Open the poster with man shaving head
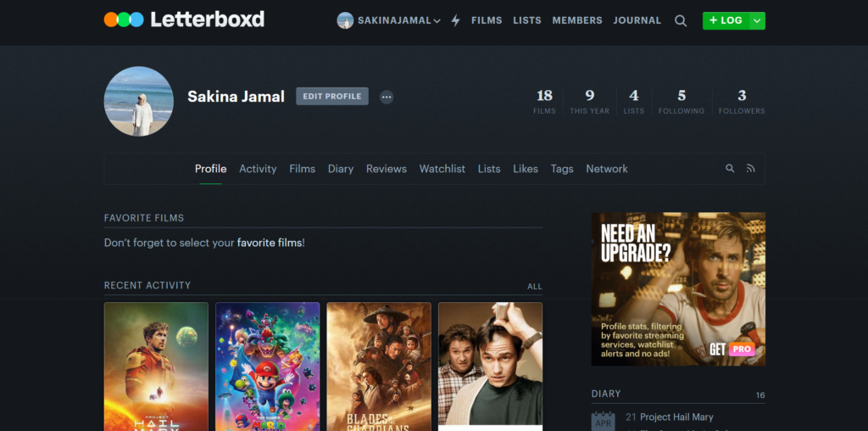Viewport: 868px width, 431px height. pyautogui.click(x=491, y=367)
